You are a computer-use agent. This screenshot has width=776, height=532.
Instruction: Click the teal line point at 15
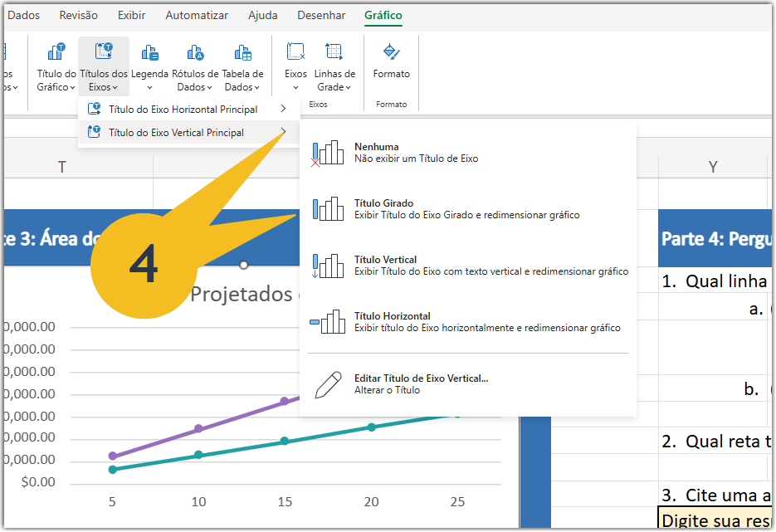click(285, 441)
